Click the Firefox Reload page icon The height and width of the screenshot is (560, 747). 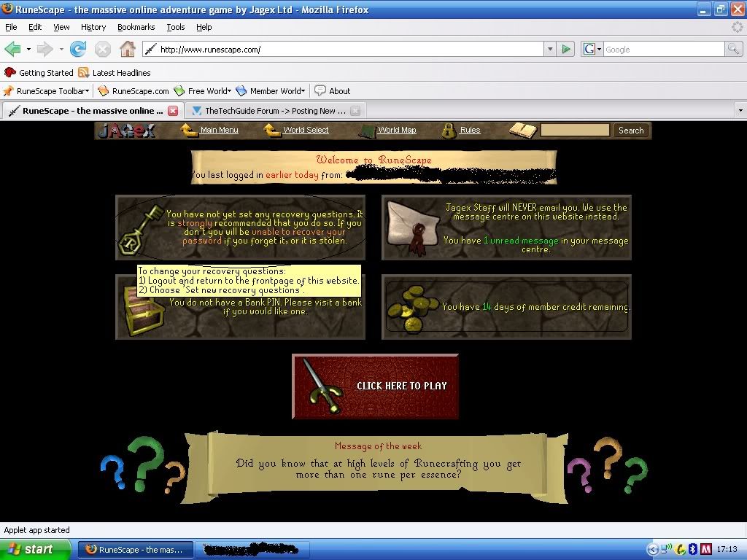78,50
